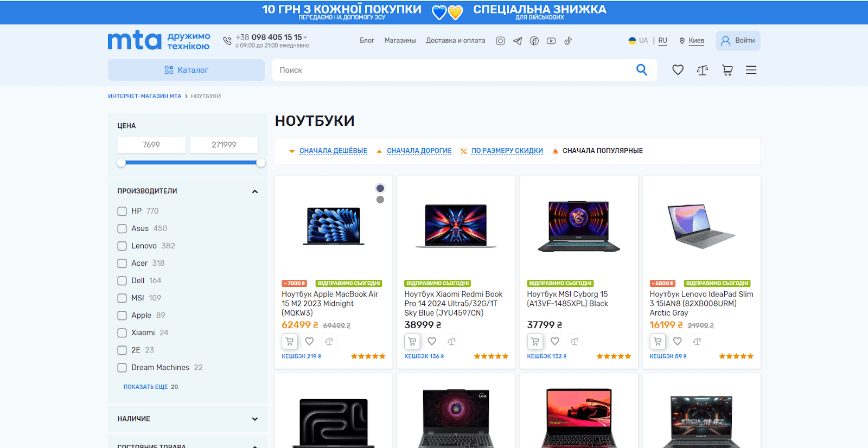Add Xiaomi Redmi Book to cart
Viewport: 868px width, 448px height.
pyautogui.click(x=412, y=342)
